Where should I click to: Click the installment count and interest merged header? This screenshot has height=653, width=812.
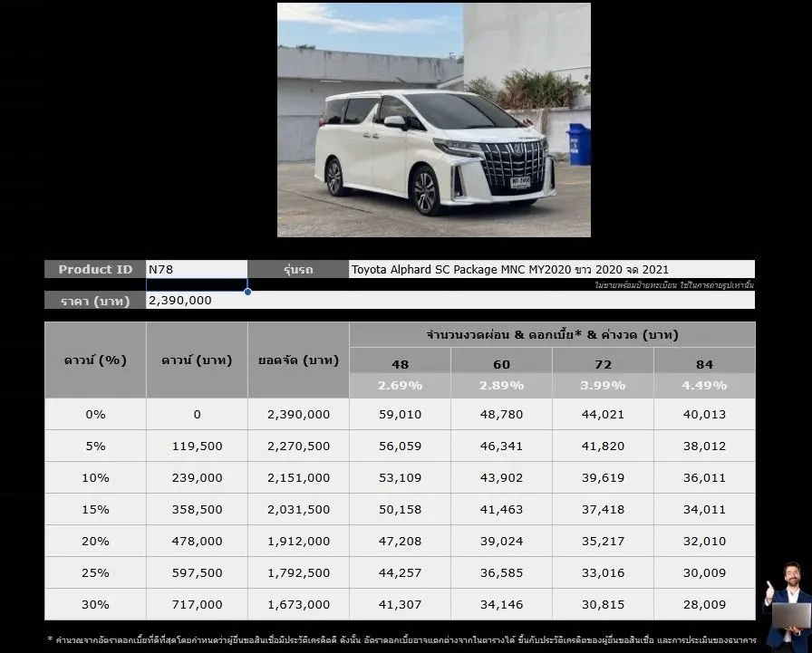[x=552, y=335]
